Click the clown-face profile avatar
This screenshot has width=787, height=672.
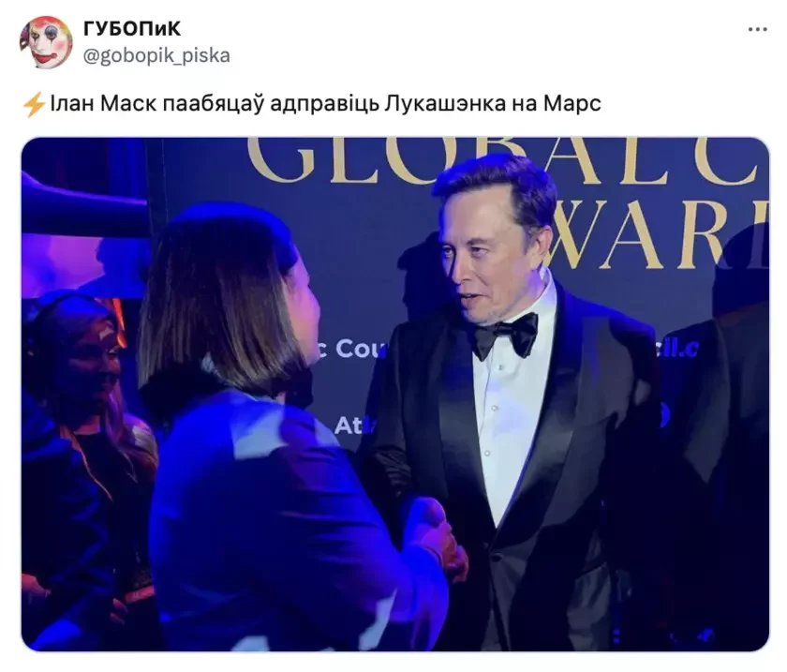46,42
